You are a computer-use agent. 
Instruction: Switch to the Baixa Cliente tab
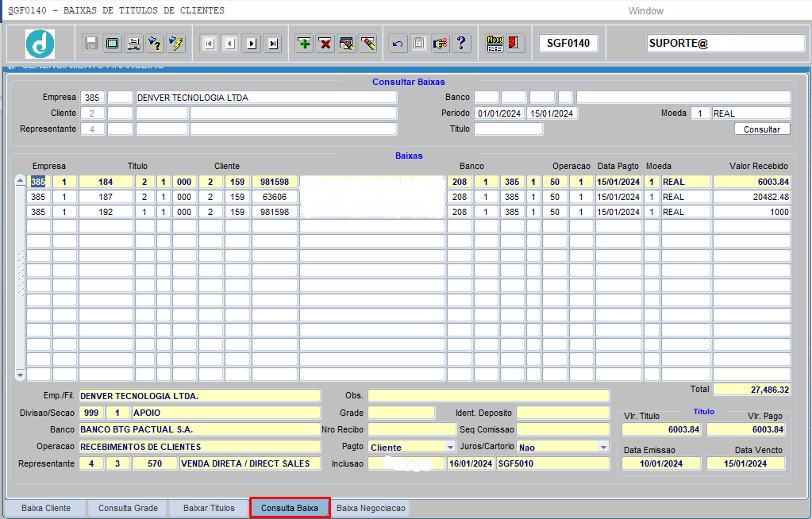click(x=46, y=508)
